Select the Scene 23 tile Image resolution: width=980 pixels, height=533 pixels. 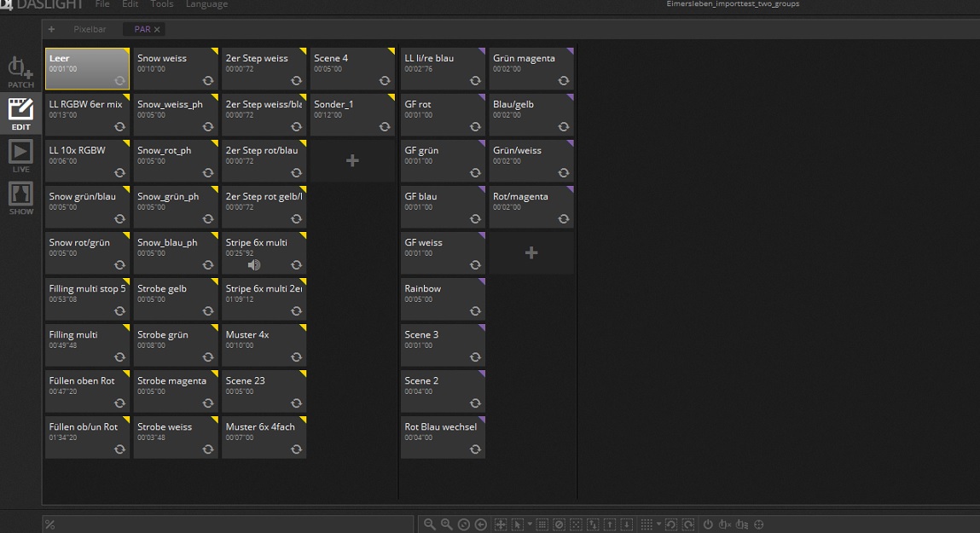264,391
